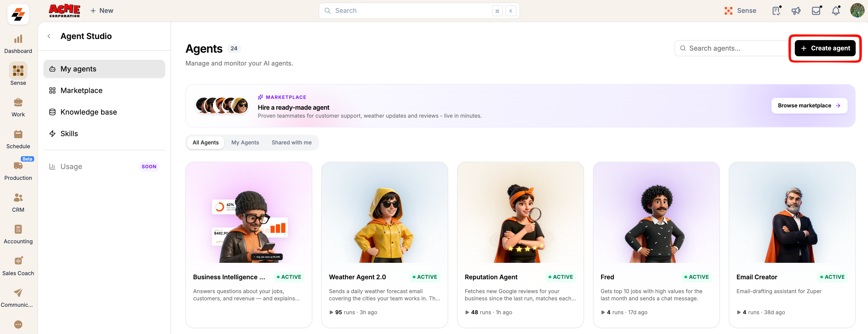
Task: Click the ACME Corporation logo
Action: pos(64,11)
